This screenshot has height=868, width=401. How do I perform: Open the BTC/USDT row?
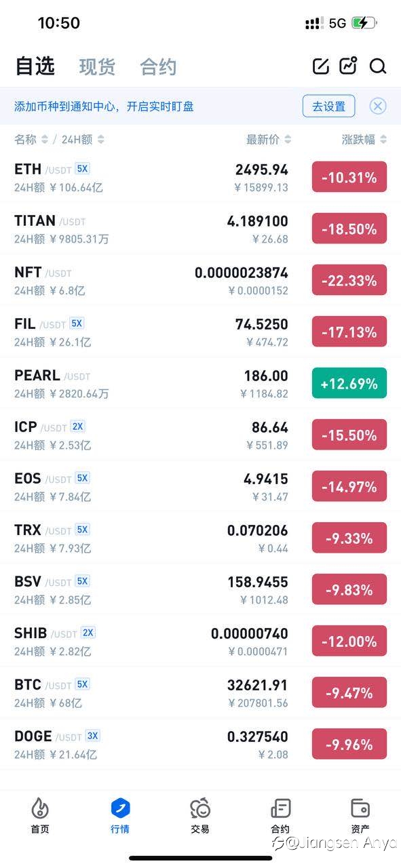pyautogui.click(x=200, y=693)
